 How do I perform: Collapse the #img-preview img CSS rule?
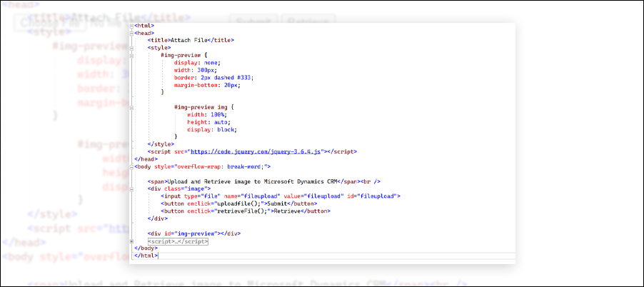132,107
